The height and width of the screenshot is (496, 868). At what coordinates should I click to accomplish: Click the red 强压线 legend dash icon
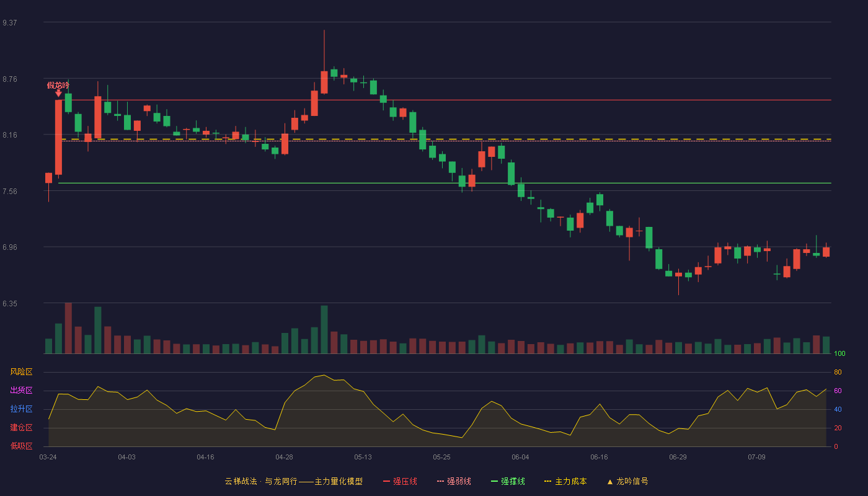[x=386, y=481]
